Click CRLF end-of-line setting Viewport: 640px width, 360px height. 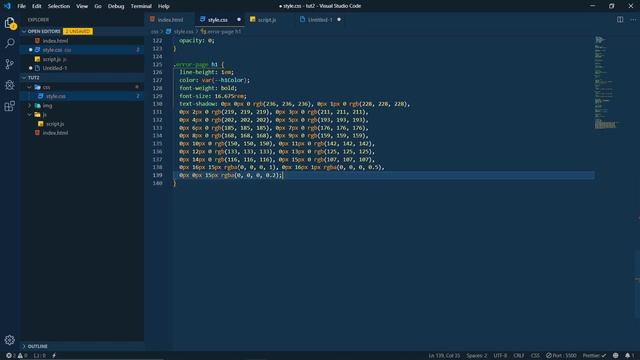[x=518, y=356]
